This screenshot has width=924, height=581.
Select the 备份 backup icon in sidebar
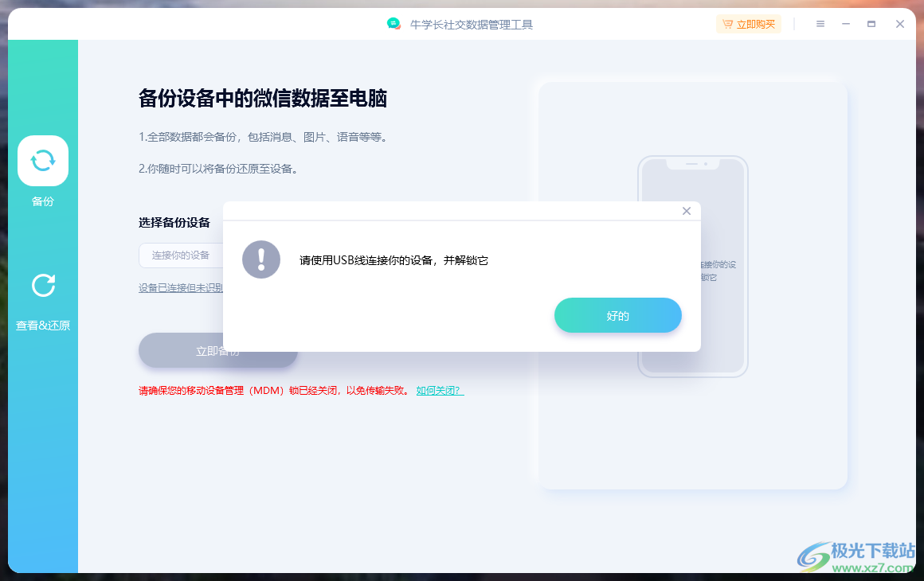click(43, 161)
